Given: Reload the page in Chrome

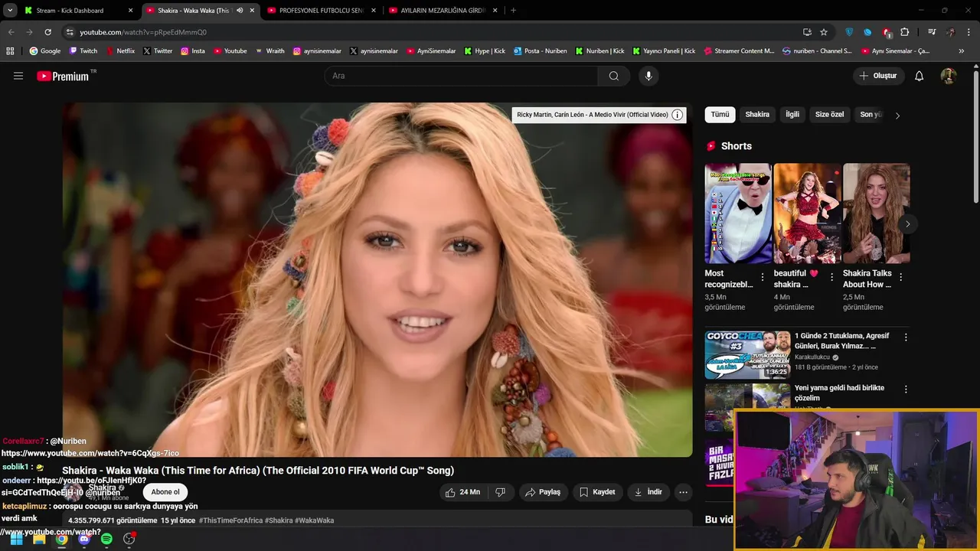Looking at the screenshot, I should [47, 32].
